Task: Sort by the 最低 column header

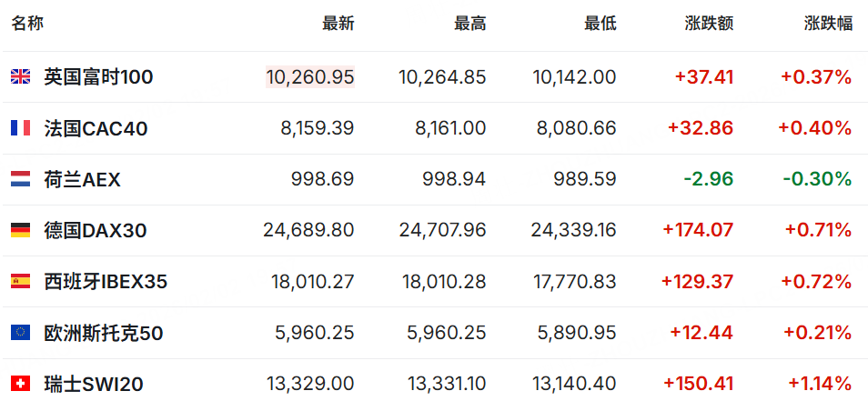Action: point(601,24)
